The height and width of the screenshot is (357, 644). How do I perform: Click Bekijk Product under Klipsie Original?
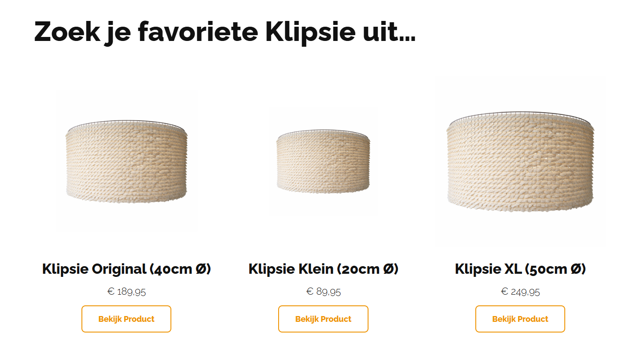[x=126, y=319]
